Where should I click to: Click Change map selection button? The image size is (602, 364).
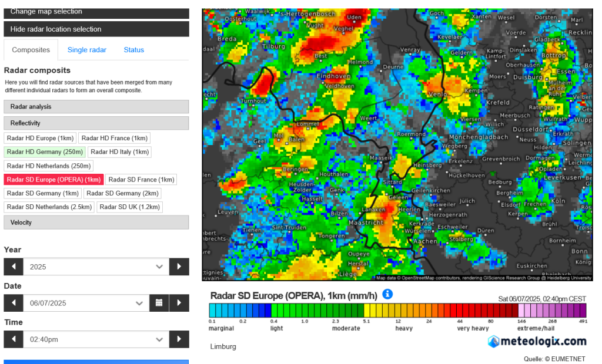(96, 11)
